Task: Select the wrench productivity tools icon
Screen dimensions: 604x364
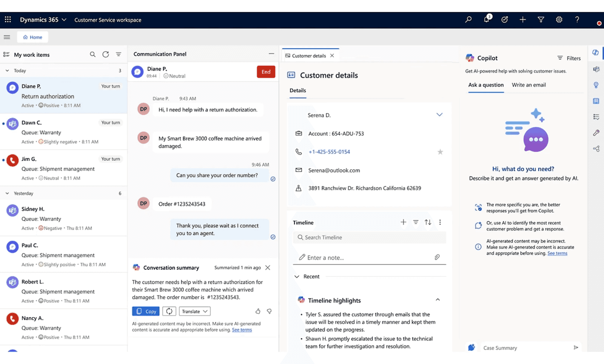Action: (x=596, y=133)
